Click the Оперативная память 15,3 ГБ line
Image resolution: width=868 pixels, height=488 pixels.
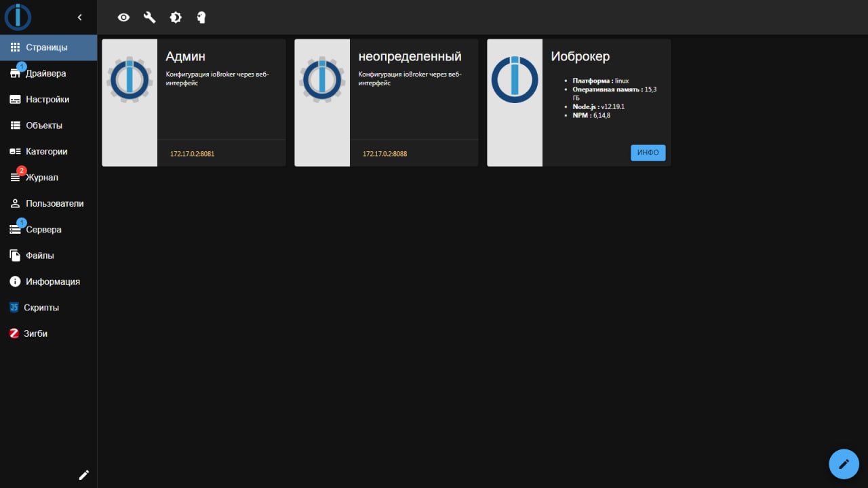click(614, 94)
